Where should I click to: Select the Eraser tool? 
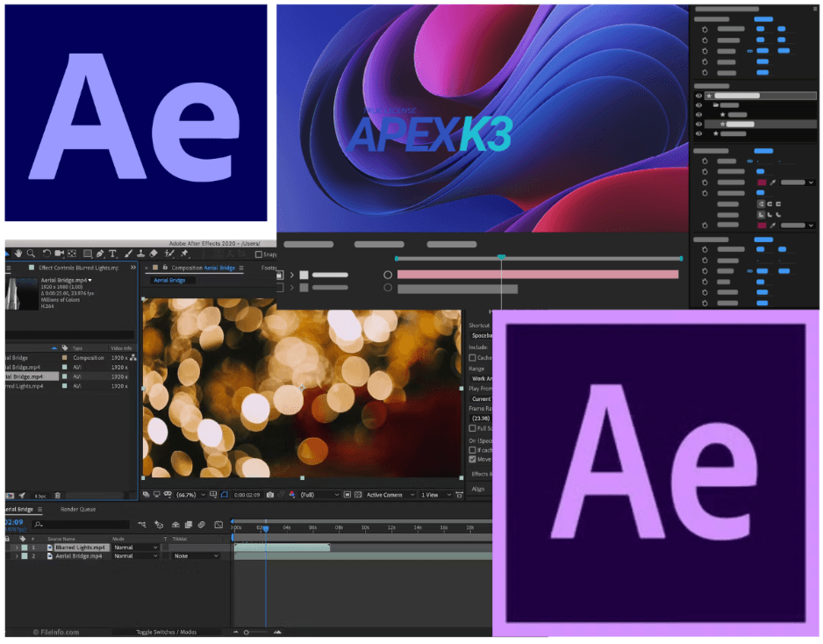pos(154,254)
